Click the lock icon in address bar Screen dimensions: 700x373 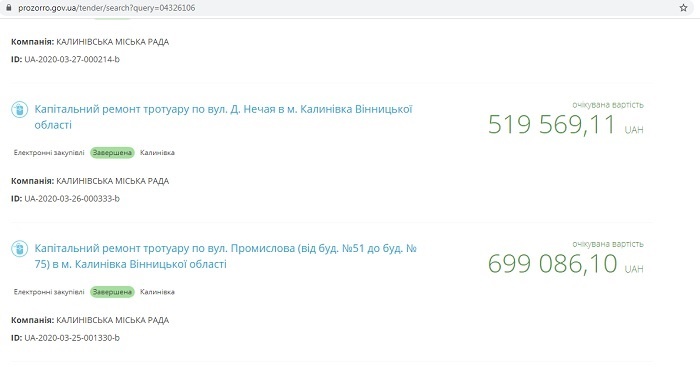[8, 8]
